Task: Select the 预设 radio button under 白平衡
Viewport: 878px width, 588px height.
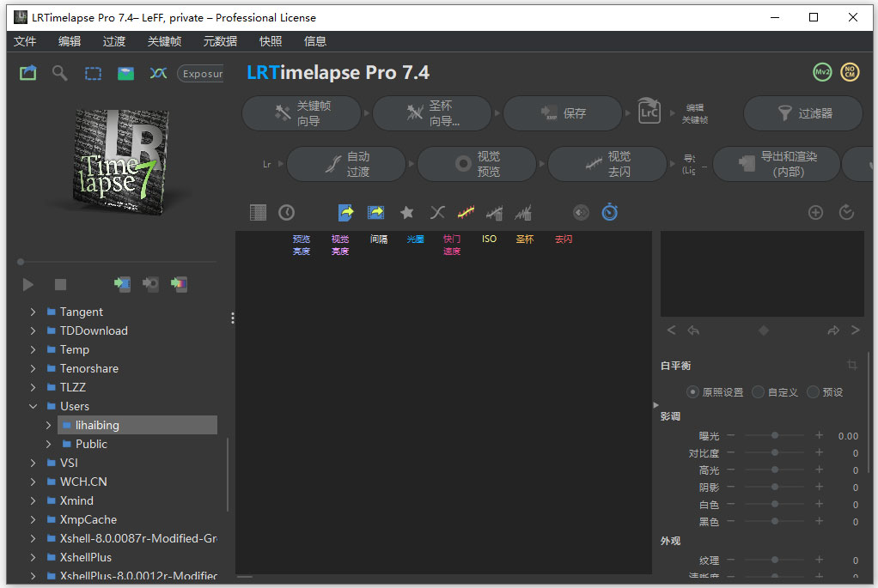Action: (814, 391)
